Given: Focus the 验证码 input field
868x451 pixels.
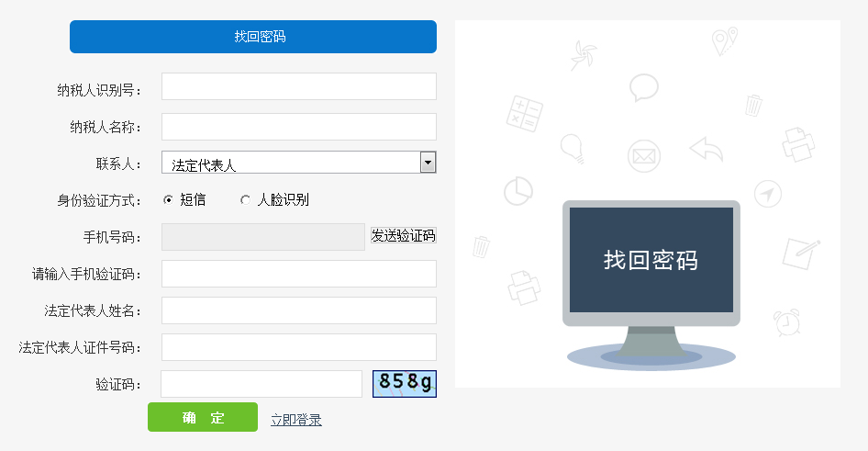Looking at the screenshot, I should (x=262, y=384).
